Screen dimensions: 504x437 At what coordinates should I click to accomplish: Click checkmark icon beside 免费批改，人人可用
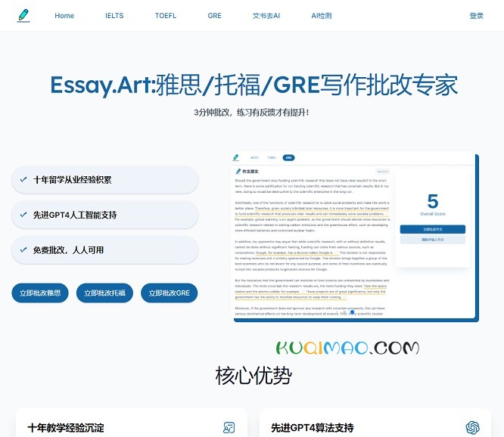[23, 249]
